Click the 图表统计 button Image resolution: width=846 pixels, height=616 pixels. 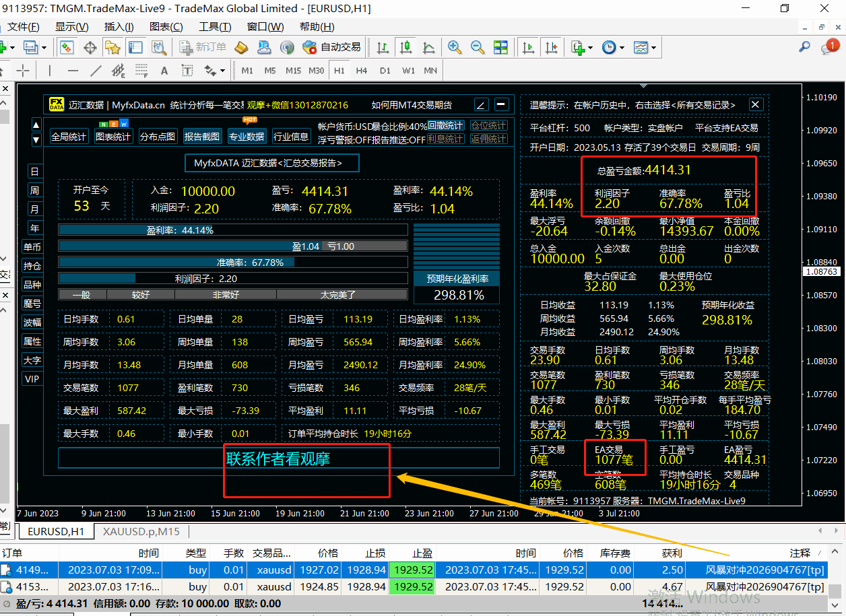pos(112,136)
